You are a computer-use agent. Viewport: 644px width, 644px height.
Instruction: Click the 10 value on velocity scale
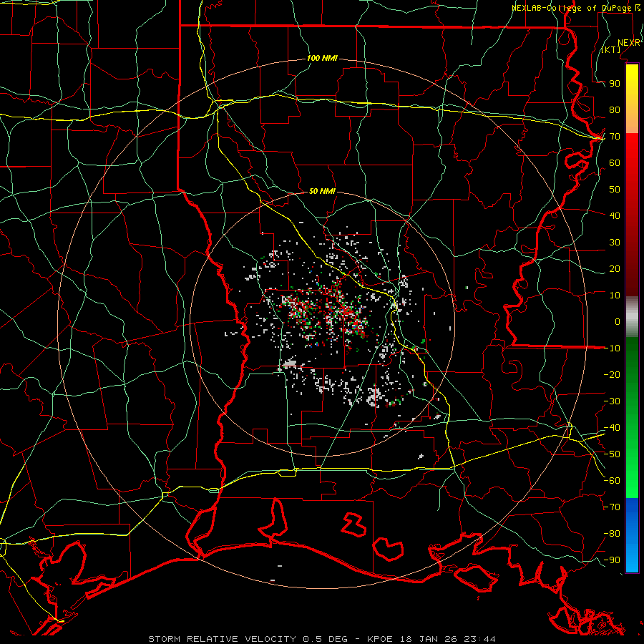pos(615,296)
